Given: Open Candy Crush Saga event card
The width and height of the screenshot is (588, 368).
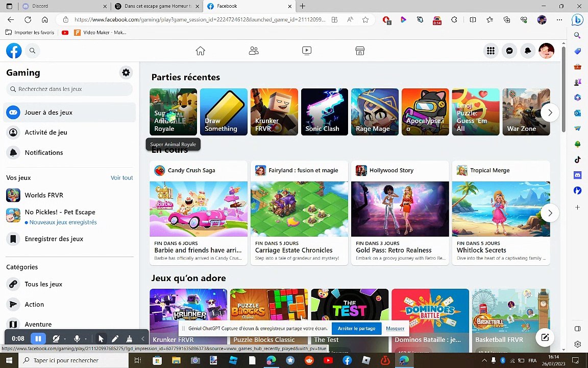Looking at the screenshot, I should pyautogui.click(x=199, y=213).
